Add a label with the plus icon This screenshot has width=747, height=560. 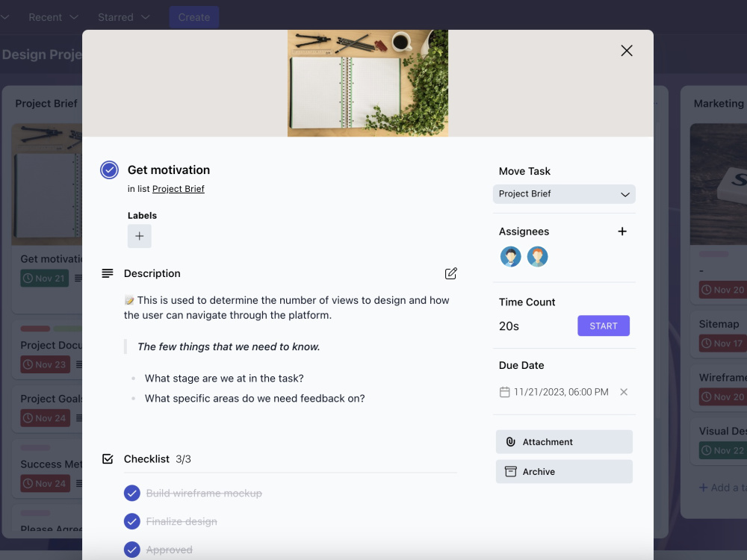(139, 235)
